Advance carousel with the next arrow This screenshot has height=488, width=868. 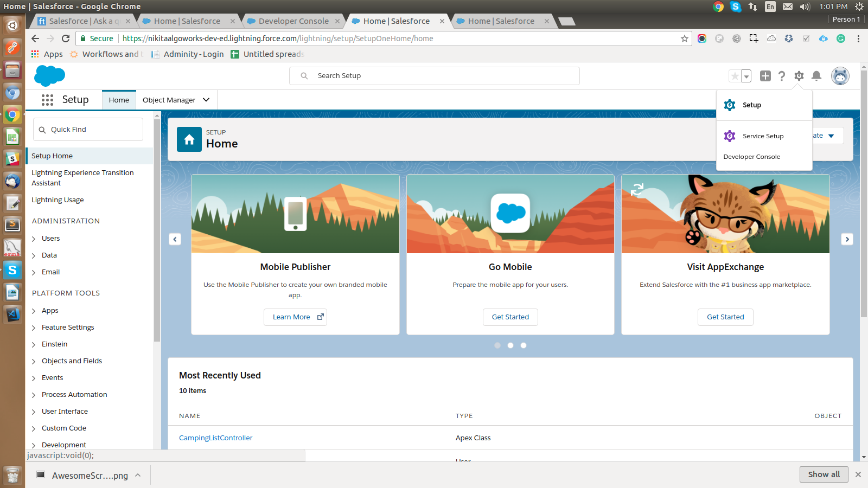click(x=847, y=239)
